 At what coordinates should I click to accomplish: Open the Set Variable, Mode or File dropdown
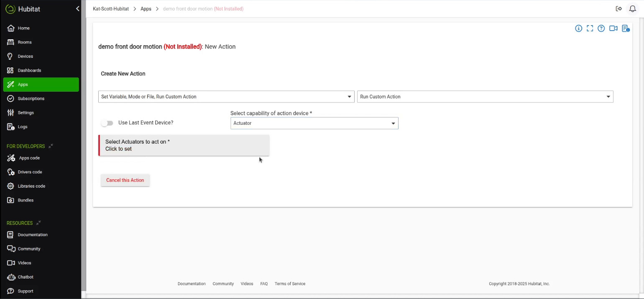tap(226, 97)
